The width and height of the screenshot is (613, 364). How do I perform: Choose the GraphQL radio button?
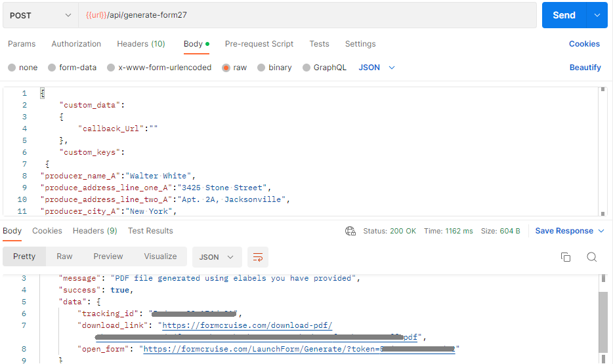[x=306, y=68]
